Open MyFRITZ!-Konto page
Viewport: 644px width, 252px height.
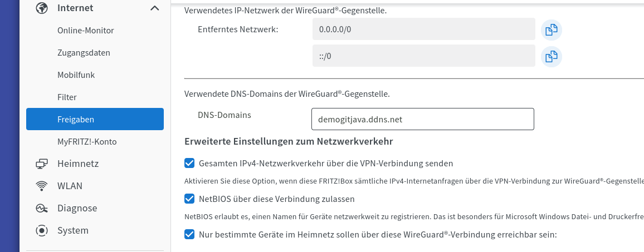coord(87,142)
